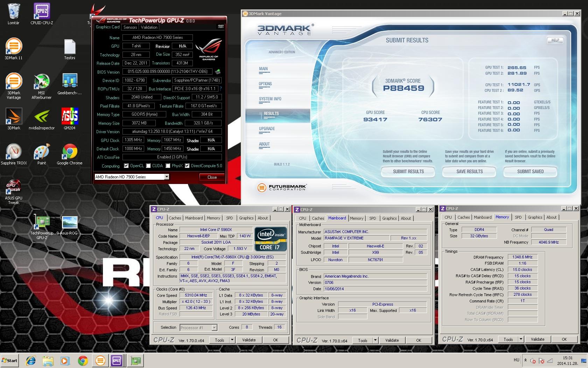Click the BIOS Version field in GPU-Z
This screenshot has width=588, height=368.
pyautogui.click(x=167, y=71)
